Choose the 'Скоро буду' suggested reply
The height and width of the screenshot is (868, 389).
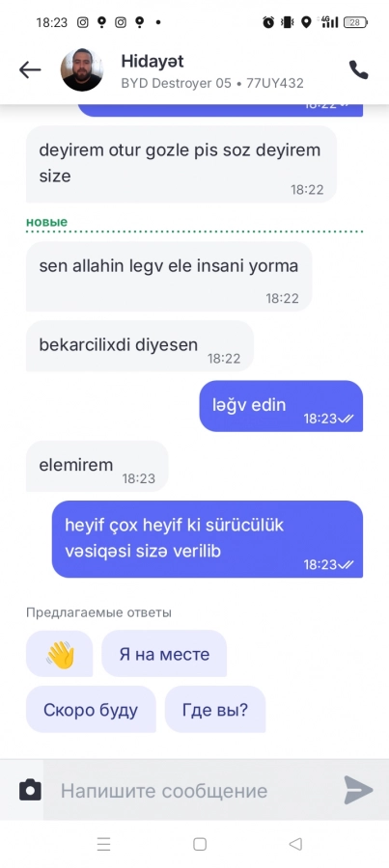[x=91, y=710]
